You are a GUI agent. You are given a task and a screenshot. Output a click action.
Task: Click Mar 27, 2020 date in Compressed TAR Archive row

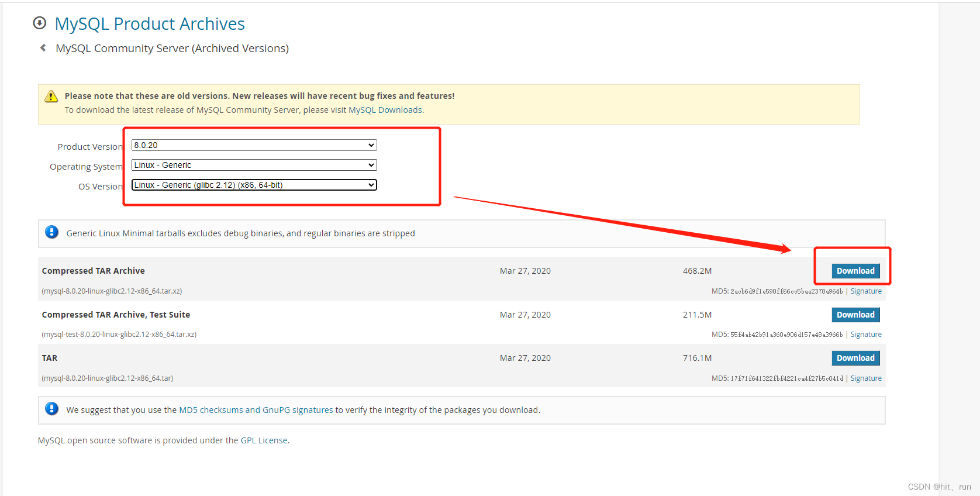pos(525,271)
